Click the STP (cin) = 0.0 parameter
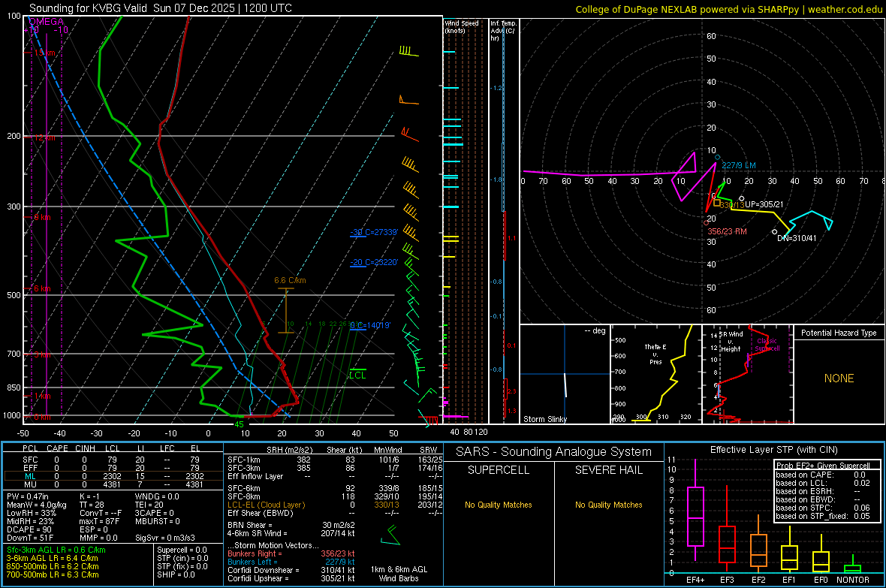The width and height of the screenshot is (886, 588). click(182, 558)
